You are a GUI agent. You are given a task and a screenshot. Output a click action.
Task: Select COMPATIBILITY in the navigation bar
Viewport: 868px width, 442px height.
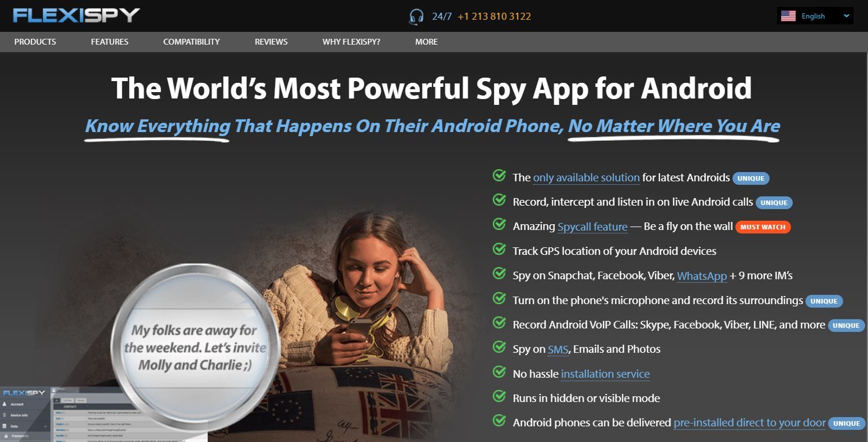(192, 42)
